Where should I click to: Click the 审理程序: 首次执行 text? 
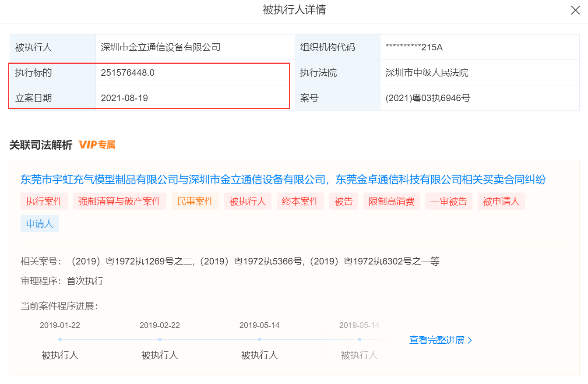coord(62,281)
